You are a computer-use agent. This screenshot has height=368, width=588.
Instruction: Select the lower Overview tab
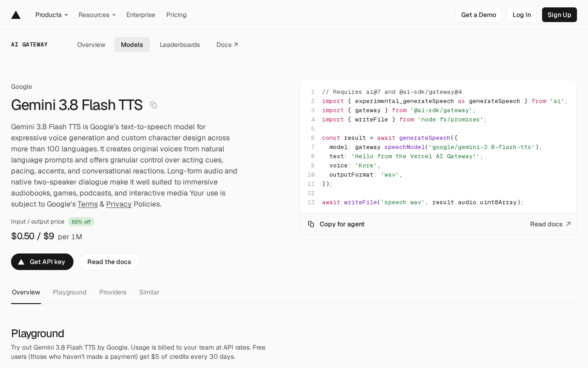[26, 292]
